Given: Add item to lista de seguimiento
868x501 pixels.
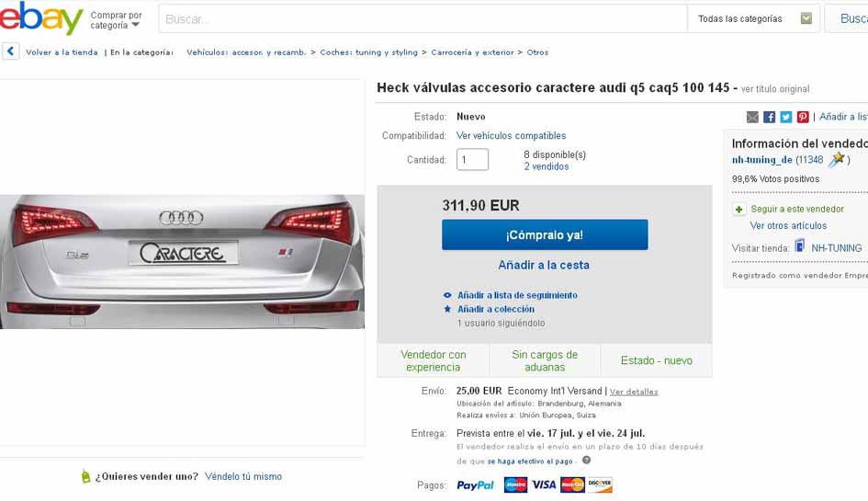Looking at the screenshot, I should coord(517,295).
